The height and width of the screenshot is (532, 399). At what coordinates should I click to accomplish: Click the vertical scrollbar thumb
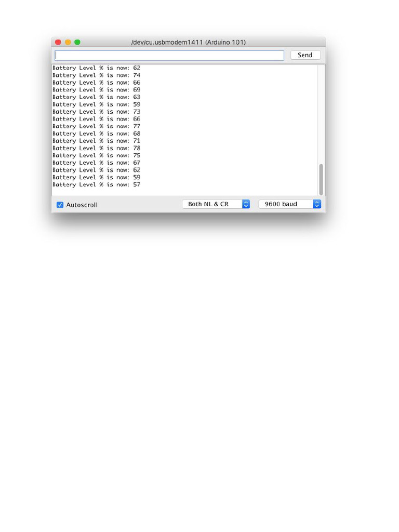pyautogui.click(x=321, y=179)
